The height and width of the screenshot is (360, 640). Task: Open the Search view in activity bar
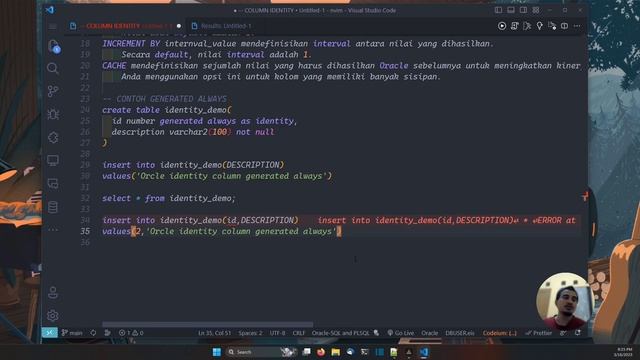point(53,68)
